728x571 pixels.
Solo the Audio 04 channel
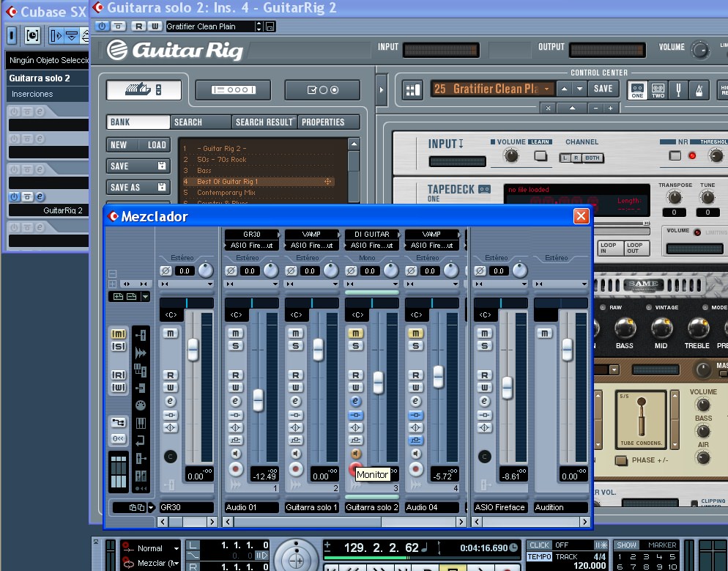tap(416, 346)
